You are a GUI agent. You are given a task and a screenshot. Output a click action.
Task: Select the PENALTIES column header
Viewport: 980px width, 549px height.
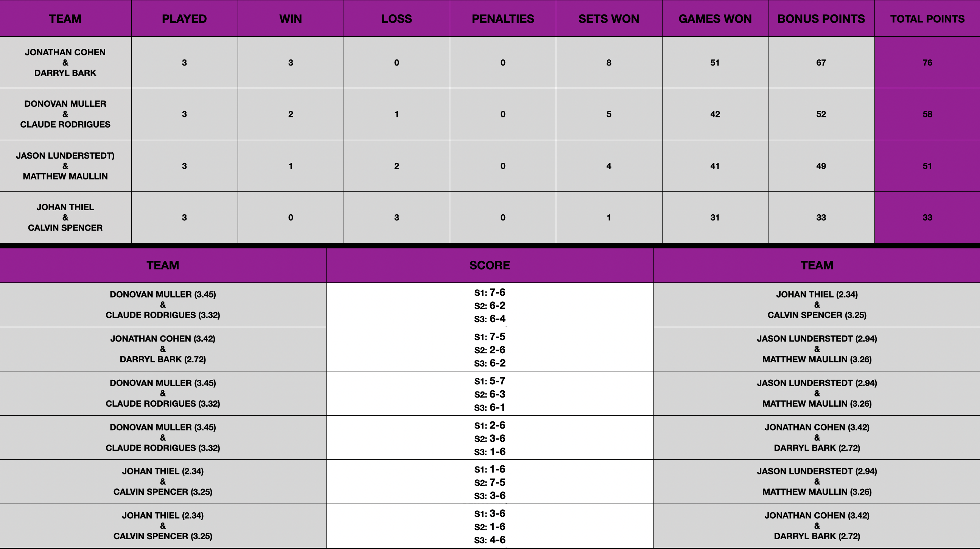[502, 19]
